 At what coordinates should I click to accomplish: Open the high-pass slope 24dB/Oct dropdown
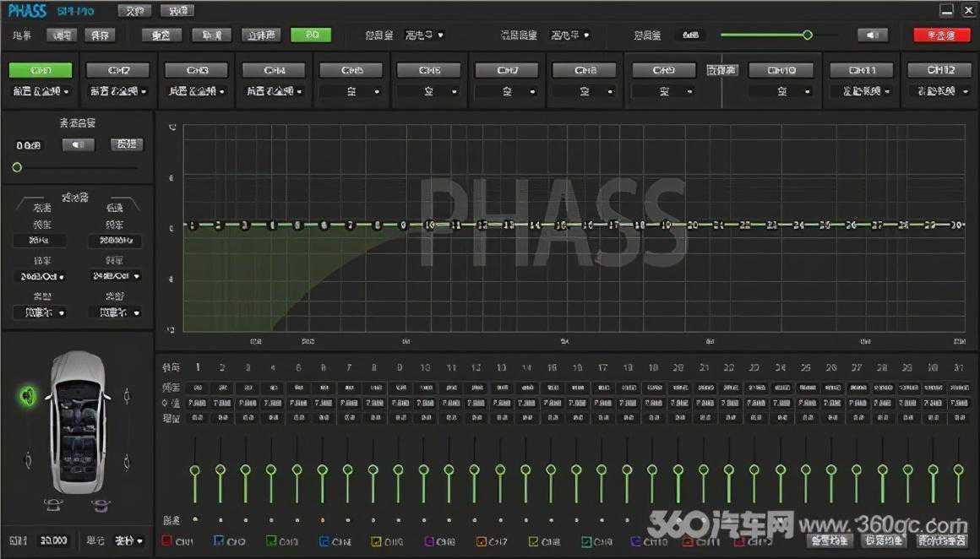[x=41, y=277]
